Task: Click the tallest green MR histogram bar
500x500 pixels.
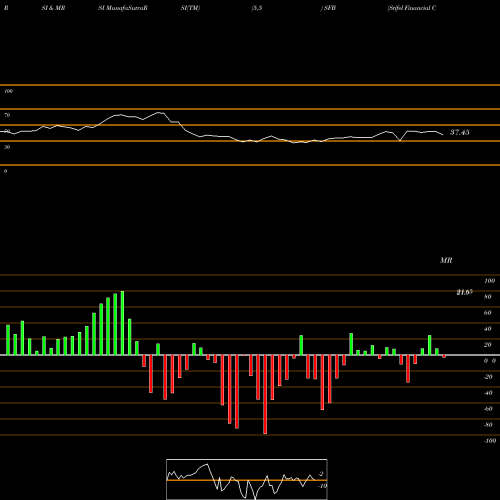Action: pyautogui.click(x=122, y=323)
